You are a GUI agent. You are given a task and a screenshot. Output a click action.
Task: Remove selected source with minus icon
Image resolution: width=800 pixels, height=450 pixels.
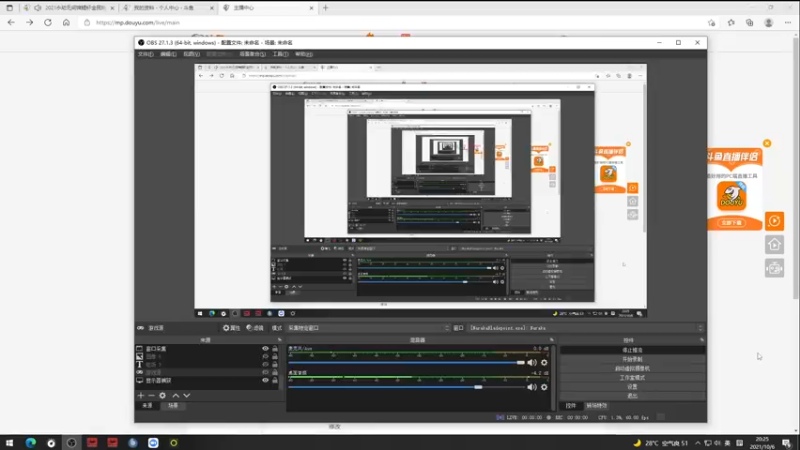151,395
